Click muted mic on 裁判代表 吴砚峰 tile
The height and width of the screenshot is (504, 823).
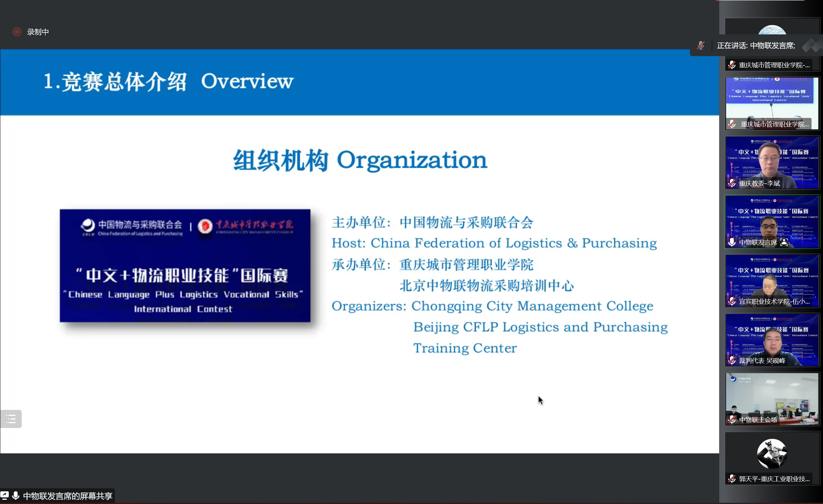coord(732,360)
